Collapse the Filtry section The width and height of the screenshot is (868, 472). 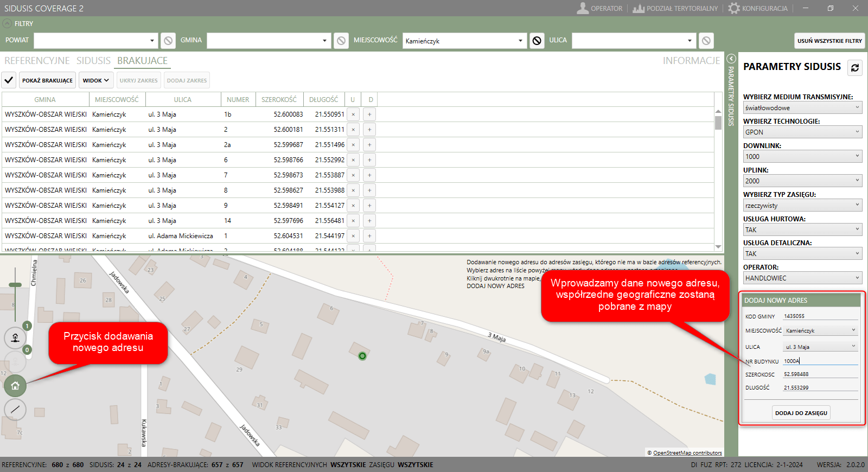[7, 23]
